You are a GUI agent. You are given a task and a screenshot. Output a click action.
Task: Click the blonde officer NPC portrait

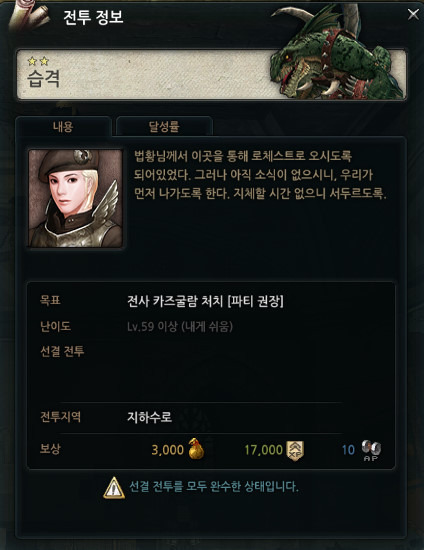pos(75,199)
